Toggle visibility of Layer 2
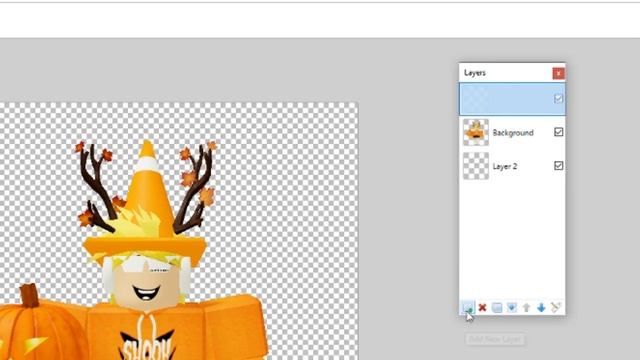The width and height of the screenshot is (640, 360). tap(558, 165)
